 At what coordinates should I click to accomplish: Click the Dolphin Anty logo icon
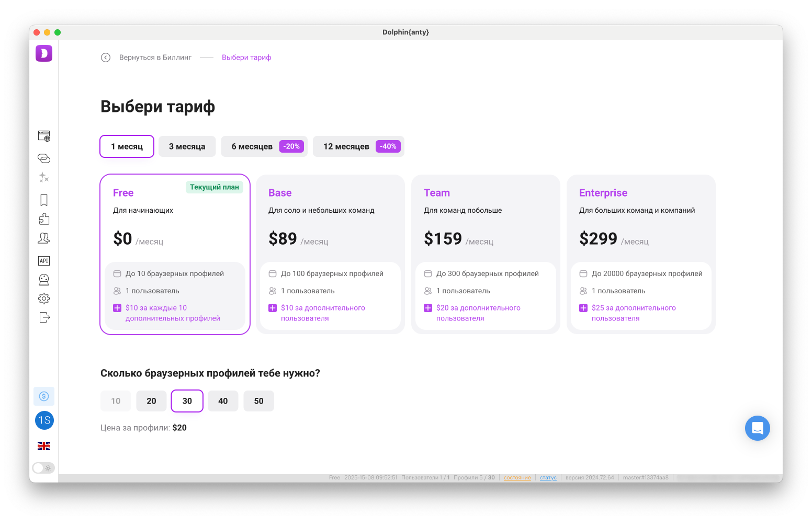coord(44,53)
